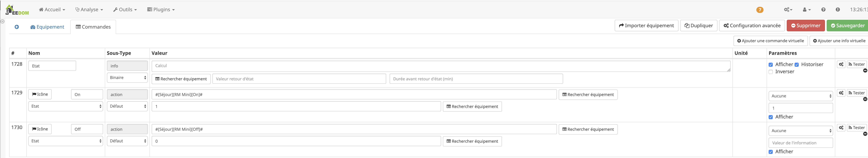Viewport: 868px width, 158px height.
Task: Open the gears settings menu in the top bar
Action: pos(788,10)
